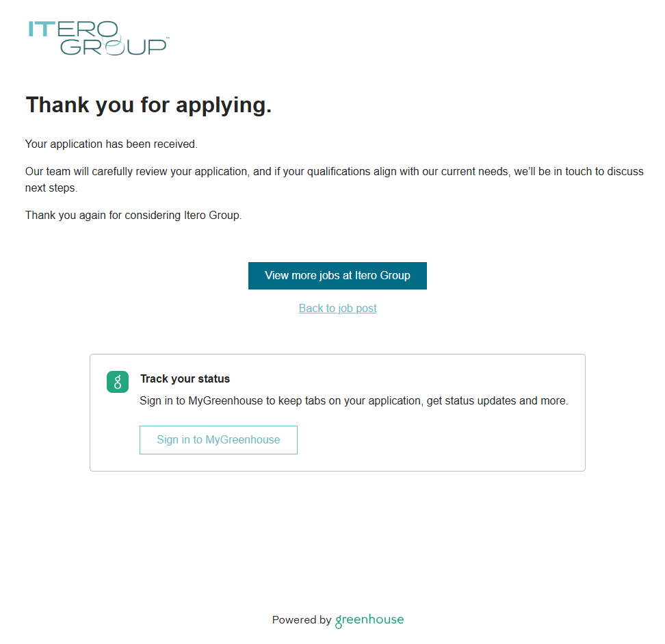The height and width of the screenshot is (644, 665).
Task: Click the dark ERO letters in the logo
Action: pyautogui.click(x=84, y=29)
